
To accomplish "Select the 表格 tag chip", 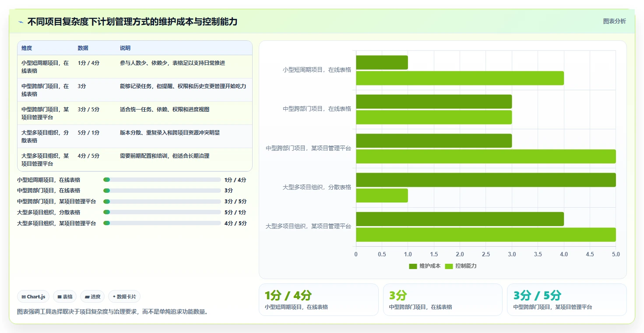I will pyautogui.click(x=65, y=297).
